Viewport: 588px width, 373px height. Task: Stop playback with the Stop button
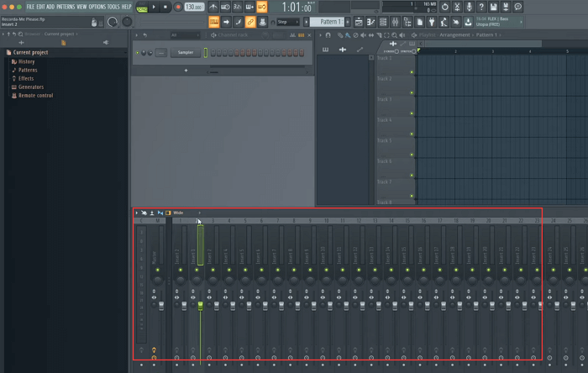click(x=165, y=7)
